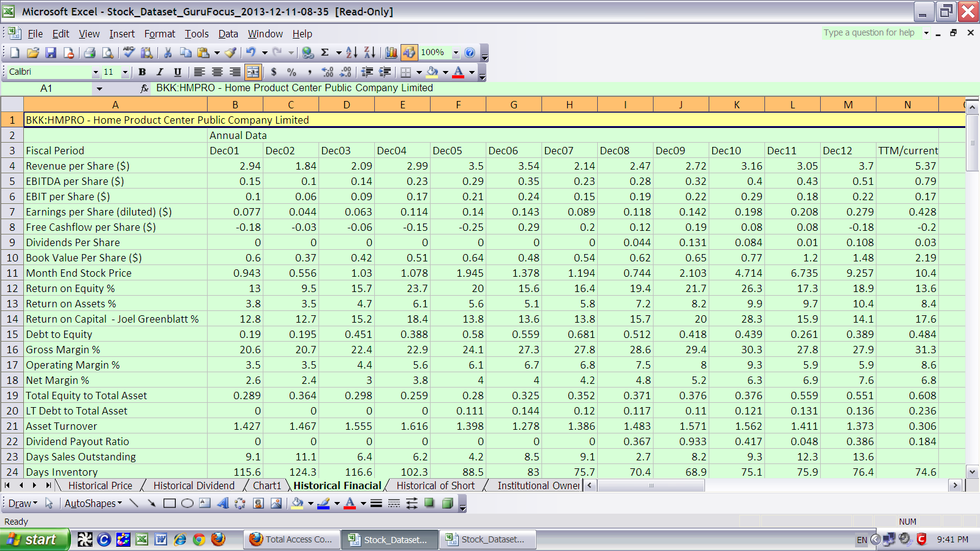The image size is (980, 551).
Task: Toggle Center alignment
Action: pyautogui.click(x=217, y=72)
